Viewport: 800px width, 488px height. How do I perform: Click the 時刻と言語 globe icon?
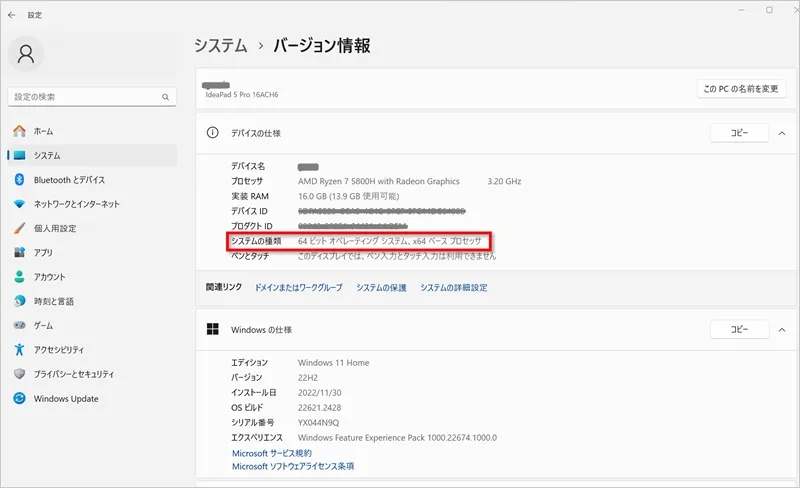[x=19, y=301]
